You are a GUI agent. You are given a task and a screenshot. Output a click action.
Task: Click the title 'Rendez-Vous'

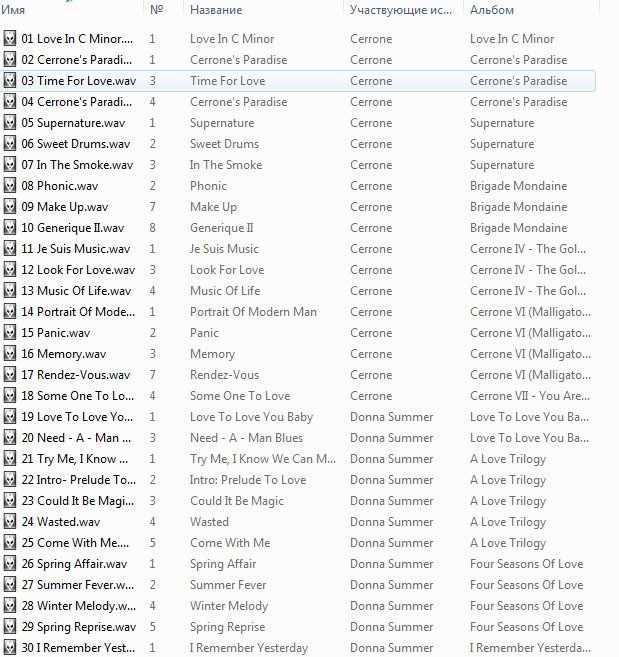[x=225, y=375]
